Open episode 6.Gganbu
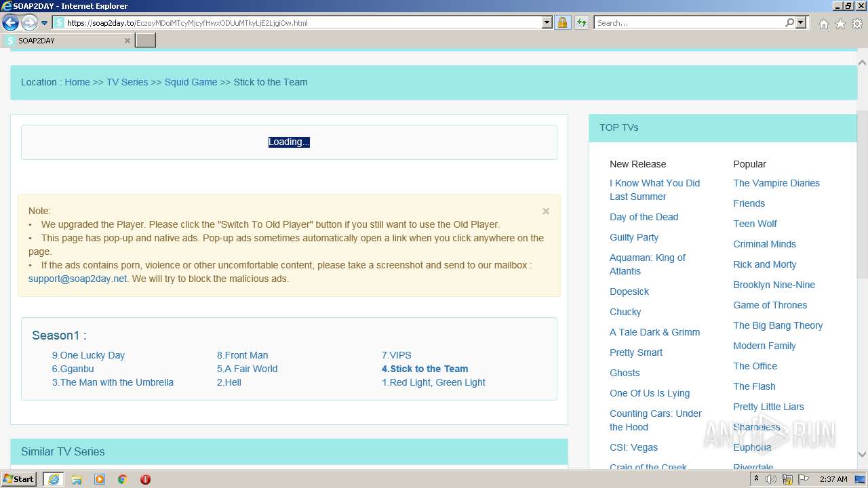 pyautogui.click(x=73, y=369)
